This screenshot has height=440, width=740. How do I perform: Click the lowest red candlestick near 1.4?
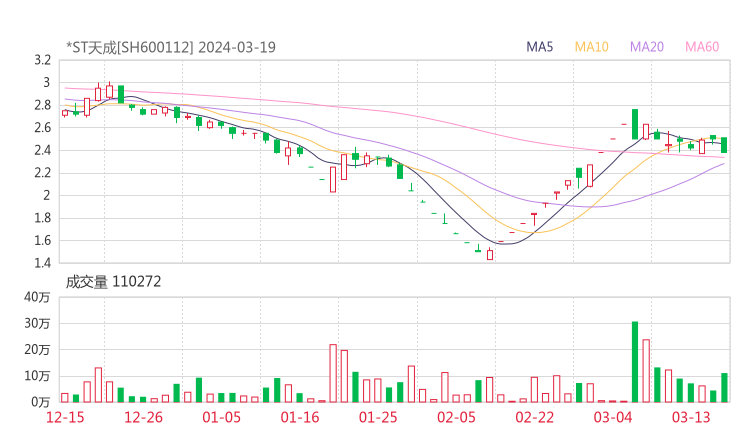tap(490, 254)
